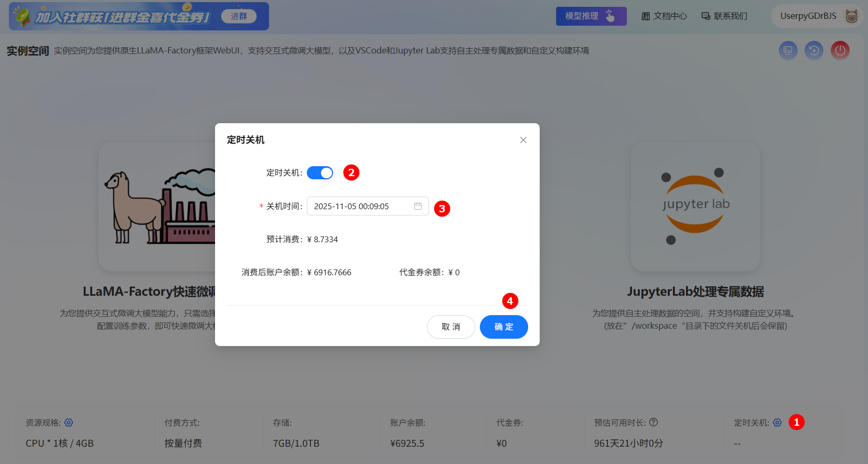Image resolution: width=868 pixels, height=464 pixels.
Task: Click the ¥6925.5 account balance
Action: [408, 444]
